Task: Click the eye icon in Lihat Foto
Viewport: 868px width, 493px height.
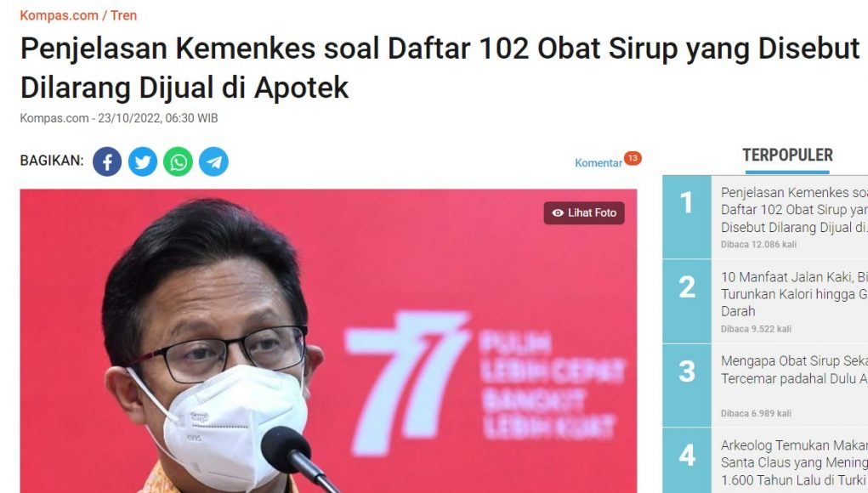Action: click(x=558, y=212)
